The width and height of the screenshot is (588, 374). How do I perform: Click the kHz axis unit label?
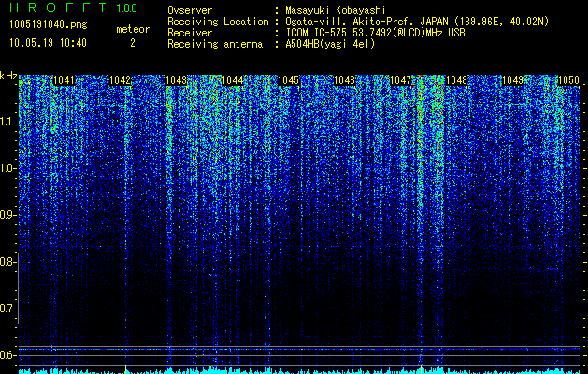click(8, 76)
